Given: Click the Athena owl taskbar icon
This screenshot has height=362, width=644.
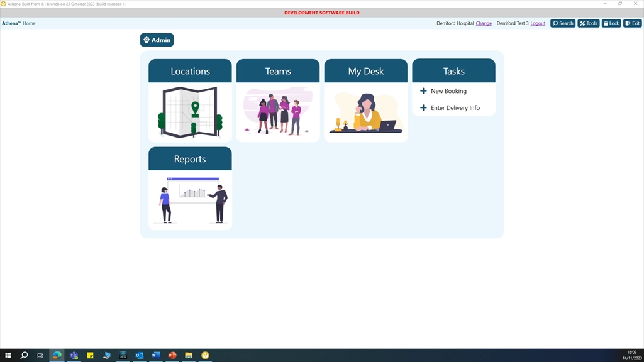Looking at the screenshot, I should tap(206, 355).
